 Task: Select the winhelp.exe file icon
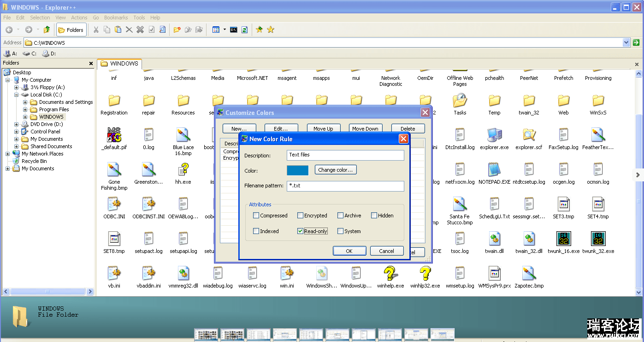tap(390, 274)
